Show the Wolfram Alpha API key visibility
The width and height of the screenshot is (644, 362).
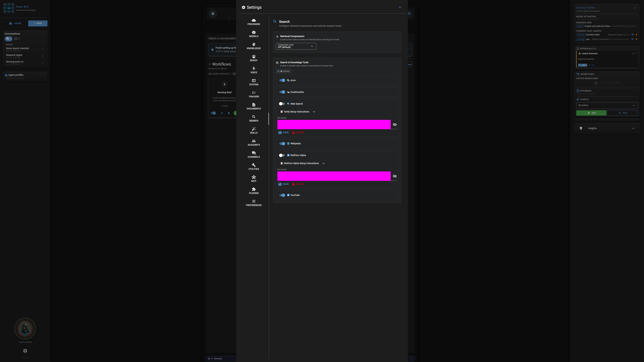(x=395, y=176)
